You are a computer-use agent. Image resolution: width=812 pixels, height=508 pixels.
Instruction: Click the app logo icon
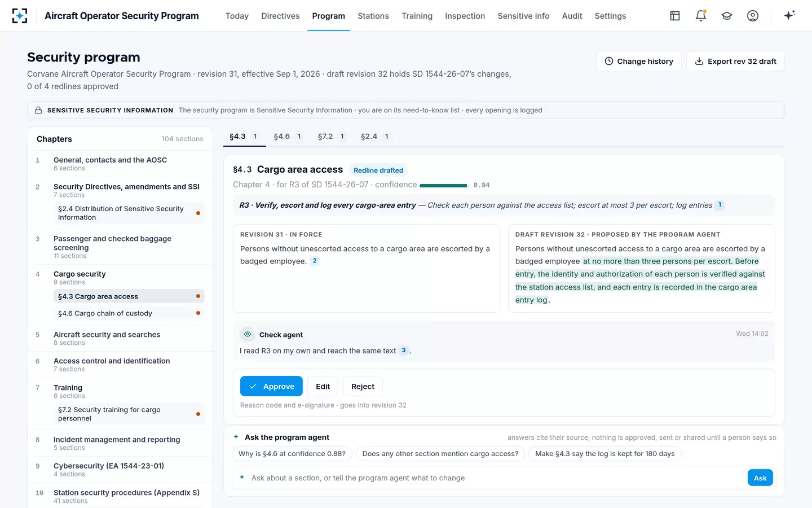pos(20,16)
